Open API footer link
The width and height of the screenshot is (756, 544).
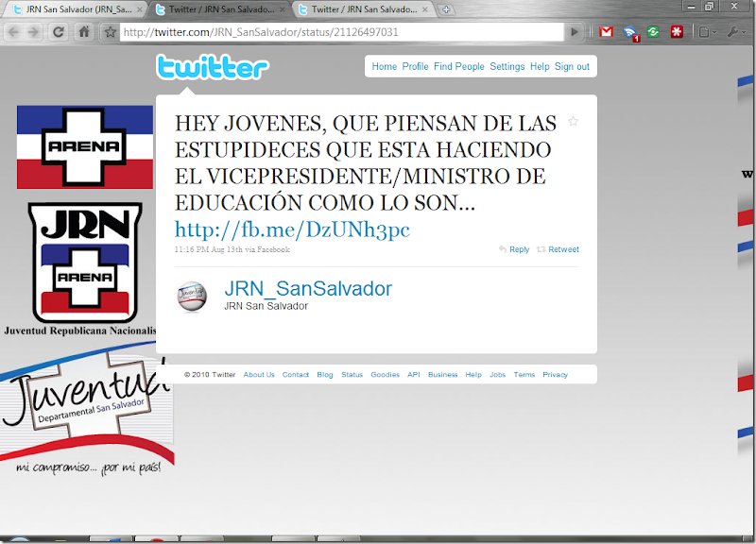point(414,374)
